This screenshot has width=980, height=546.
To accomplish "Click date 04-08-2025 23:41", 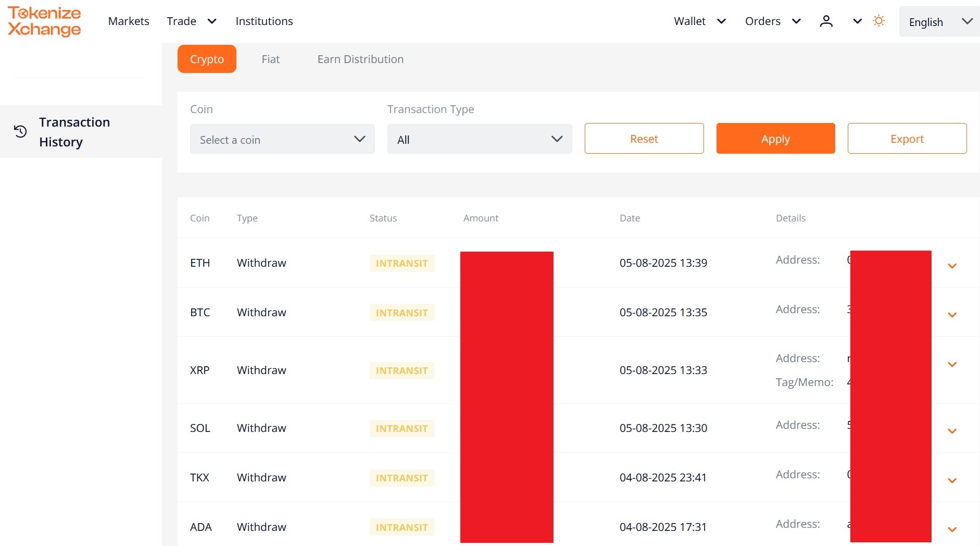I will (663, 478).
